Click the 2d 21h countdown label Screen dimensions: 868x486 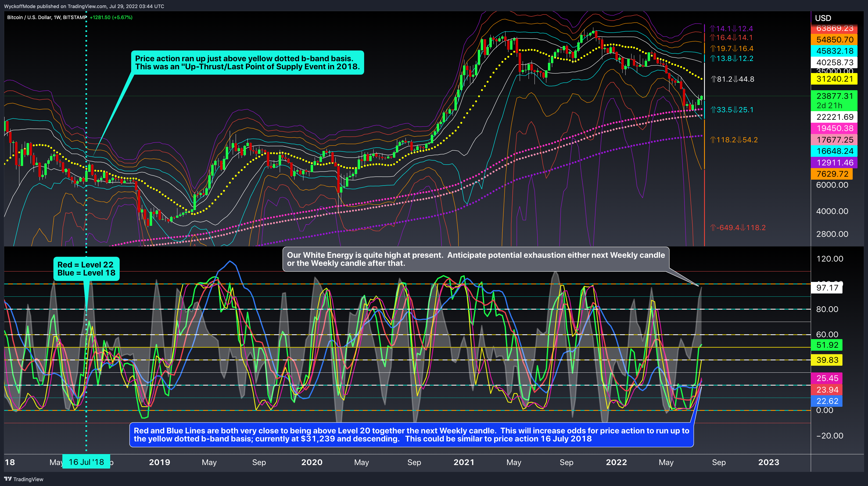pos(829,105)
